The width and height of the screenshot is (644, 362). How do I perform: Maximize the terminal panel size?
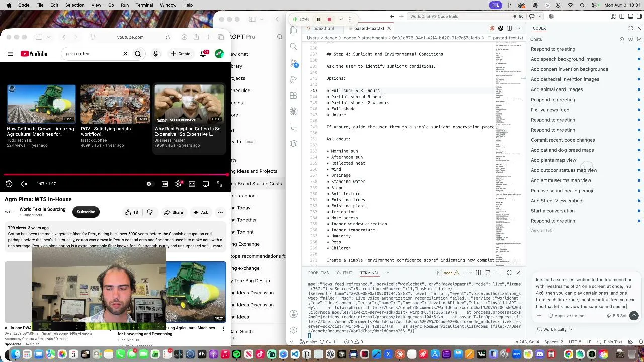pyautogui.click(x=509, y=273)
